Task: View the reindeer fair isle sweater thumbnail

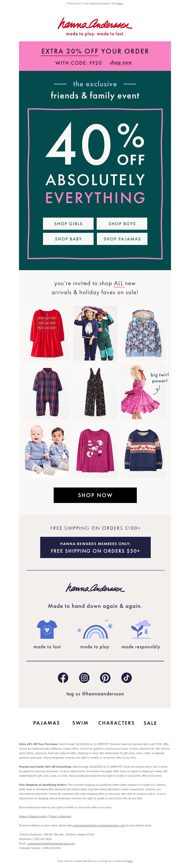Action: [143, 450]
